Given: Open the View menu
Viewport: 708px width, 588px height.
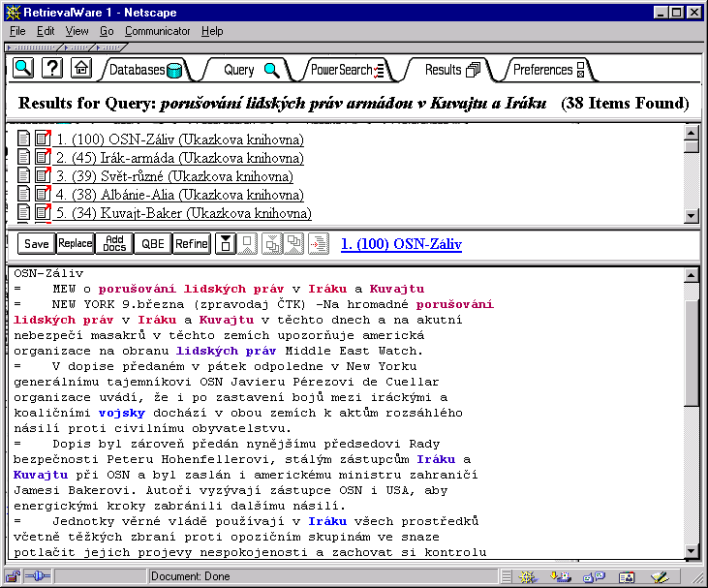Looking at the screenshot, I should tap(77, 31).
